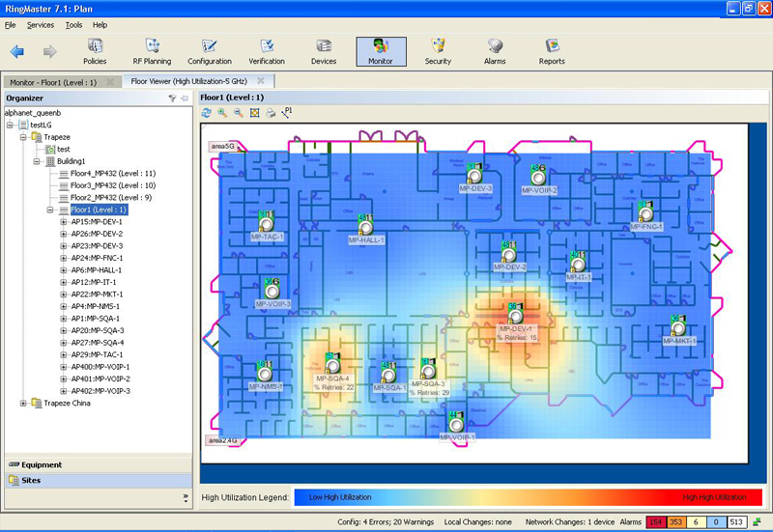Select the MP-TAC-1 access point icon
The width and height of the screenshot is (773, 532).
267,222
